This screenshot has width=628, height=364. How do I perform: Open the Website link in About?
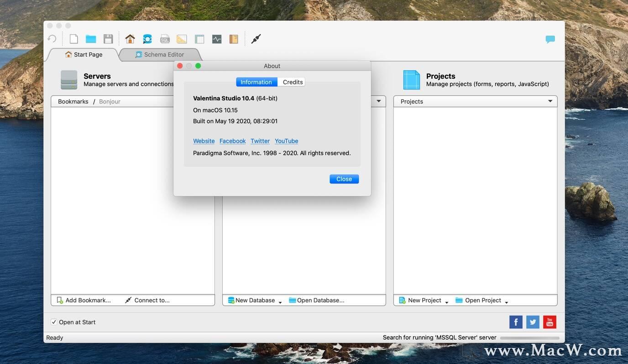(204, 141)
